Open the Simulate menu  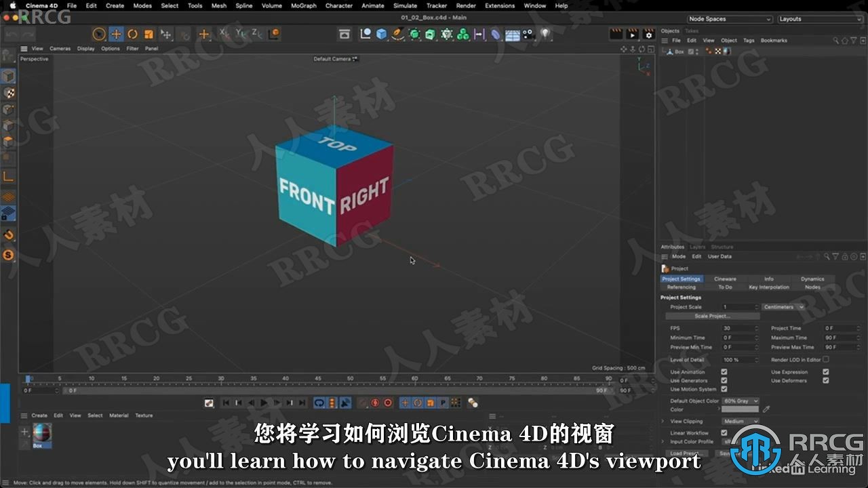click(405, 5)
